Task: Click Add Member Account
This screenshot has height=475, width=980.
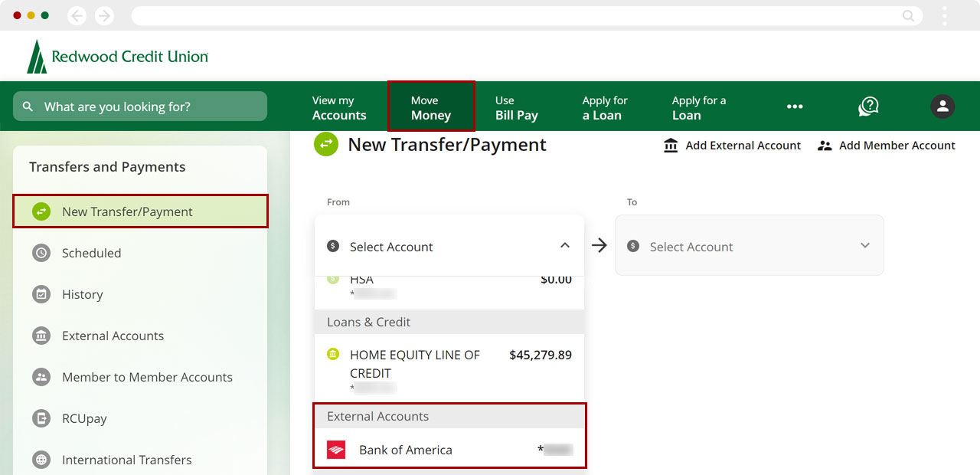Action: (x=886, y=146)
